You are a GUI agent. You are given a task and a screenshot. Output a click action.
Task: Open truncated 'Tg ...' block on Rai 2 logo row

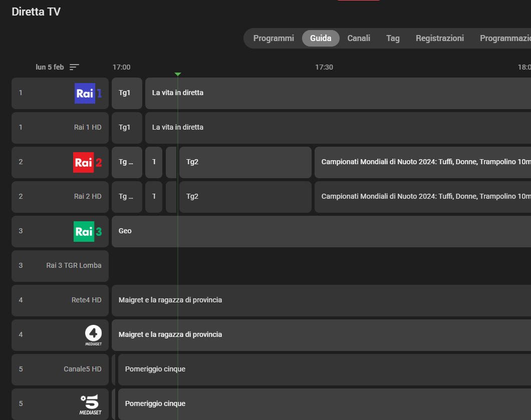pos(127,162)
